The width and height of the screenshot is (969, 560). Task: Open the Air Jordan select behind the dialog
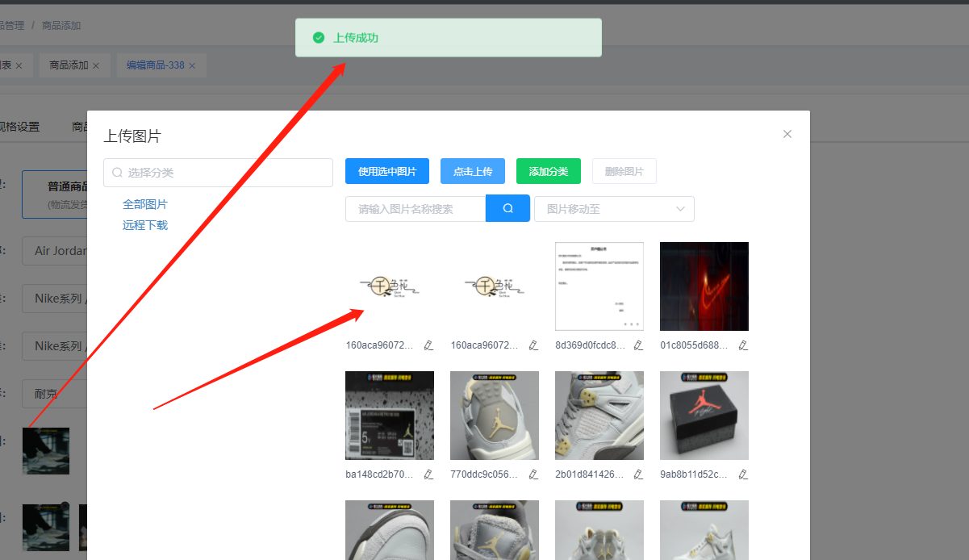(x=54, y=251)
